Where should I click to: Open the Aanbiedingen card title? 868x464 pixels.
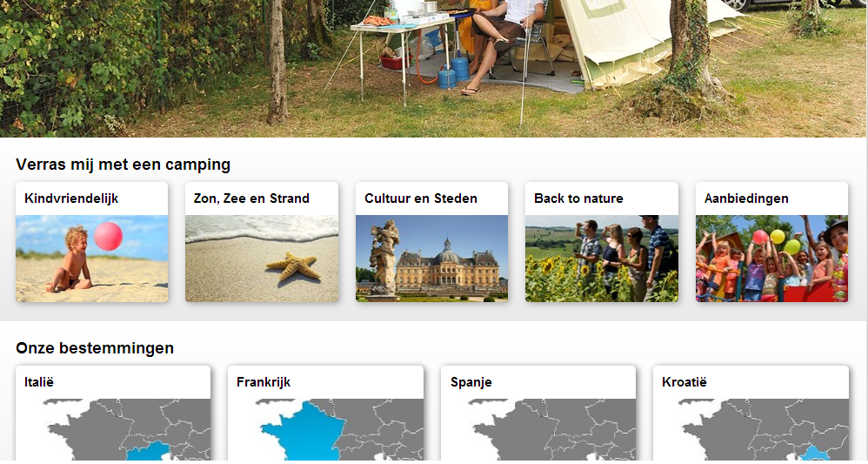click(746, 198)
